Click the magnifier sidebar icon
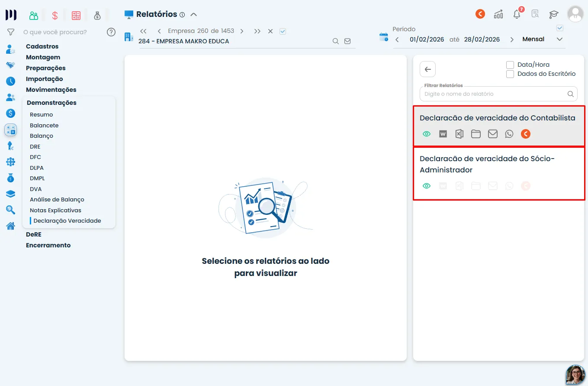 11,210
